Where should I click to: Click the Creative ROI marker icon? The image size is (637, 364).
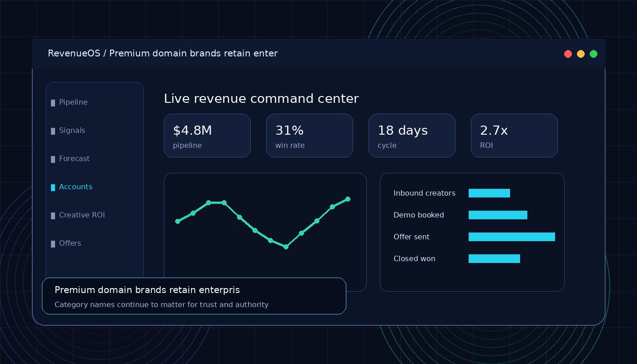(x=53, y=216)
